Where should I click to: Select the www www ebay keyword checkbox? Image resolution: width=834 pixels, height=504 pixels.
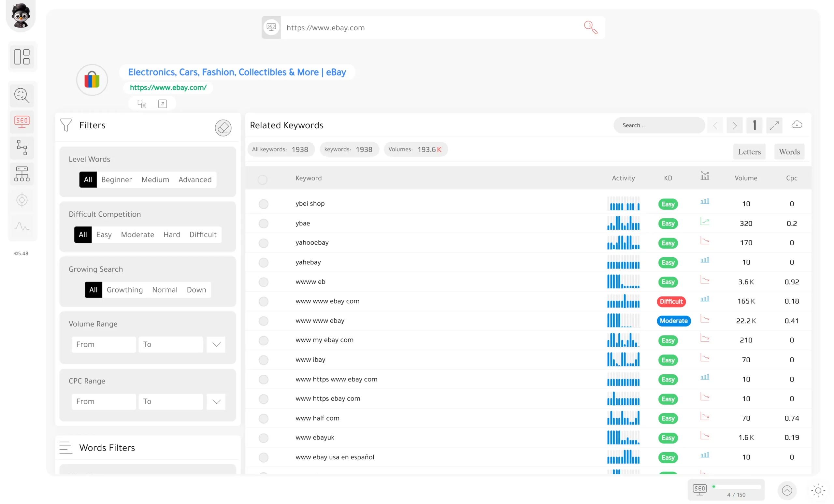(x=263, y=321)
